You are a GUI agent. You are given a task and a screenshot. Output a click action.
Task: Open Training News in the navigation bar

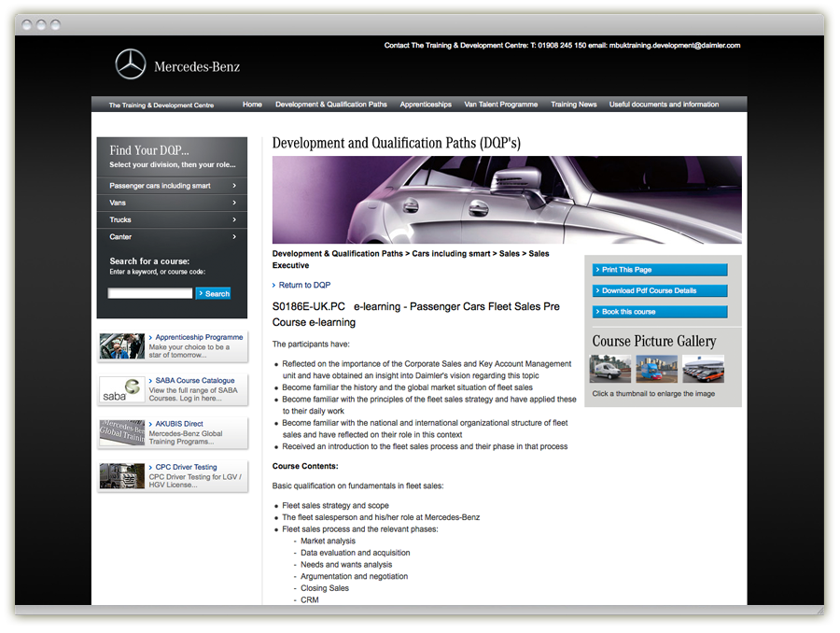pyautogui.click(x=574, y=105)
